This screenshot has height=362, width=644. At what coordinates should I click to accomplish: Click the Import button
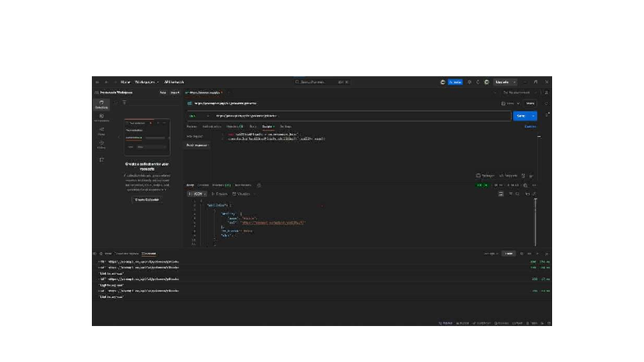[x=175, y=93]
